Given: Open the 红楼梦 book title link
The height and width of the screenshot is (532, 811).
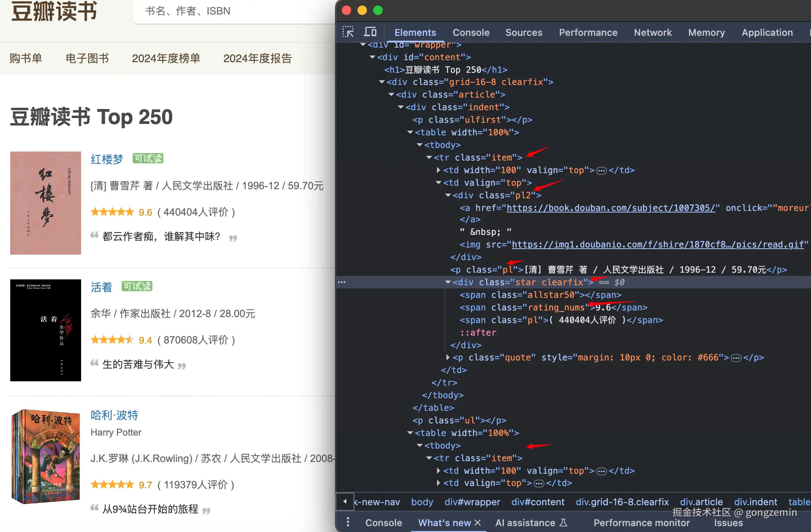Looking at the screenshot, I should pos(107,159).
